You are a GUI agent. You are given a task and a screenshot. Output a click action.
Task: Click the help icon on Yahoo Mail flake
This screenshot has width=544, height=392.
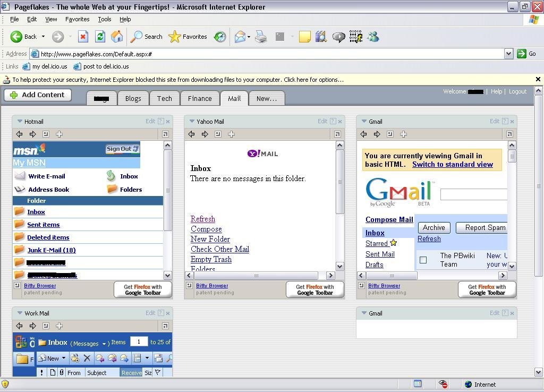coord(333,121)
